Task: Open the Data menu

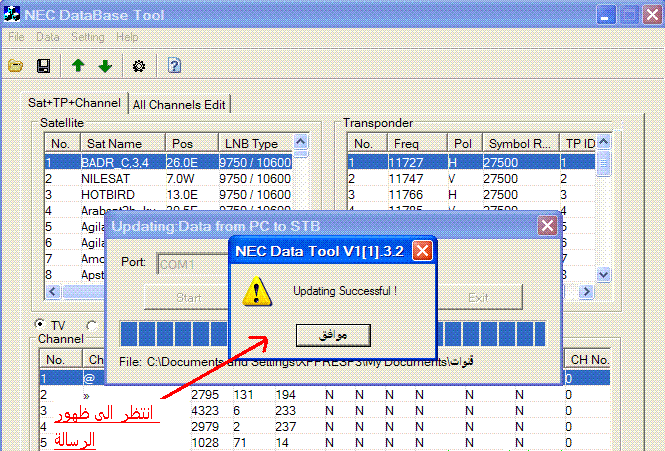Action: click(48, 37)
